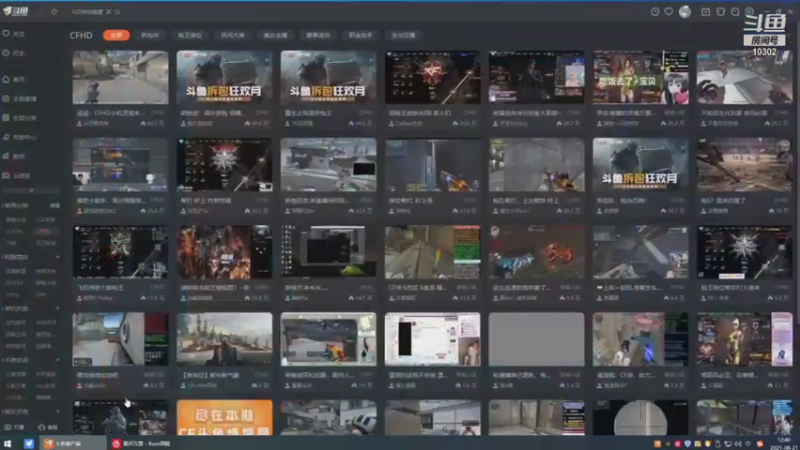Screen dimensions: 800x450
Task: Open the blank gray stream thumbnail
Action: (536, 339)
